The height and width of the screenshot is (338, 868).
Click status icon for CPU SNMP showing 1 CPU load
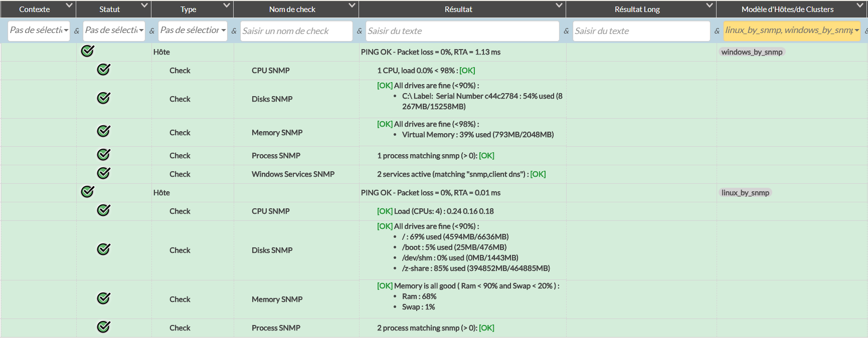coord(103,70)
